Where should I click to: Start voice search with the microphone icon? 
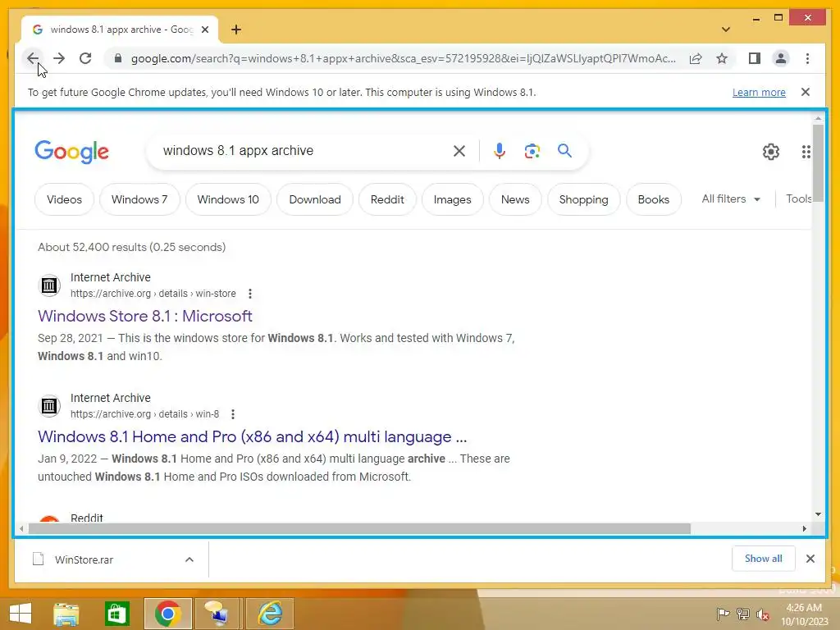[x=500, y=151]
